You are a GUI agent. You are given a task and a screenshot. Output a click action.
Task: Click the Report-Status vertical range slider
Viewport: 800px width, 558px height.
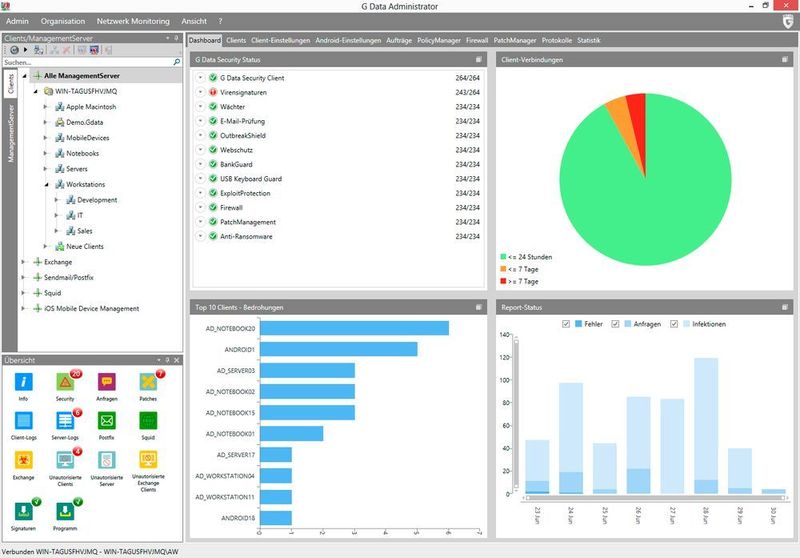[516, 413]
